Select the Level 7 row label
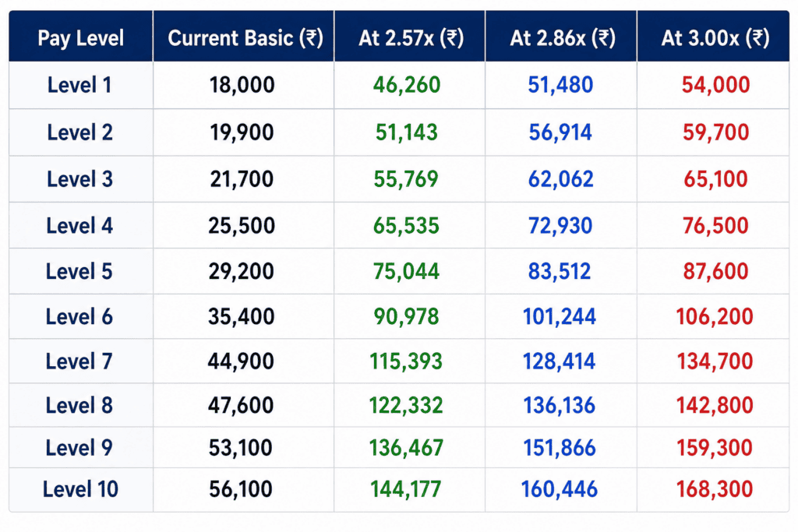798x532 pixels. click(79, 361)
